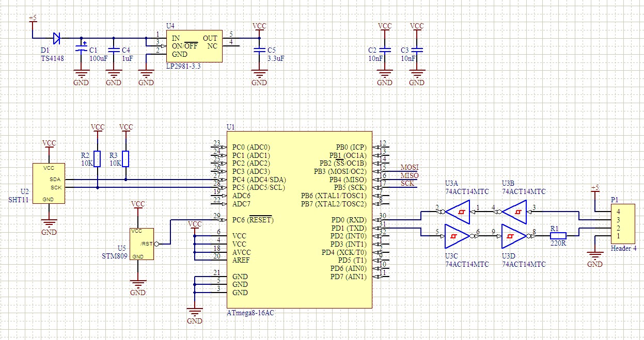Image resolution: width=644 pixels, height=340 pixels.
Task: Select the +5 power port near D1
Action: coord(33,19)
